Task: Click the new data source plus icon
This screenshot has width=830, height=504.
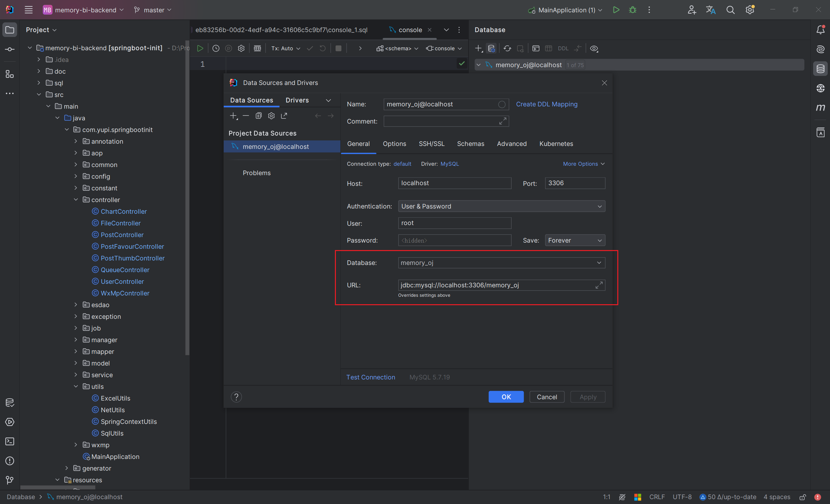Action: (x=233, y=116)
